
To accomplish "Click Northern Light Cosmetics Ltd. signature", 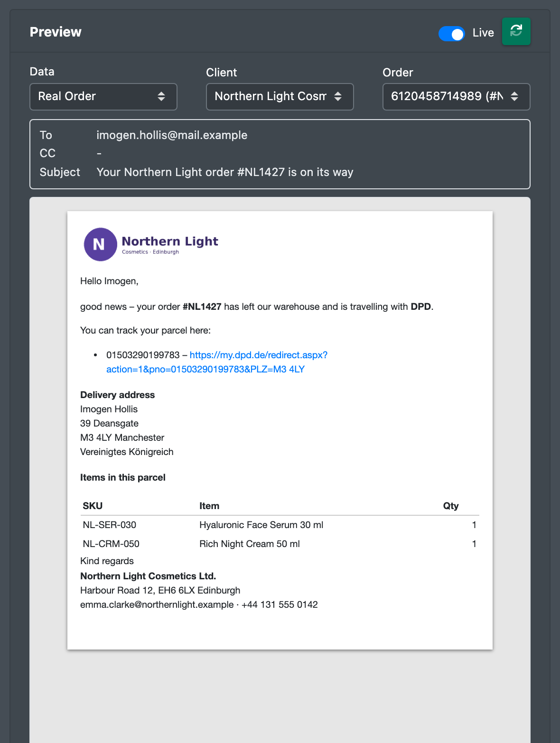I will (x=148, y=576).
